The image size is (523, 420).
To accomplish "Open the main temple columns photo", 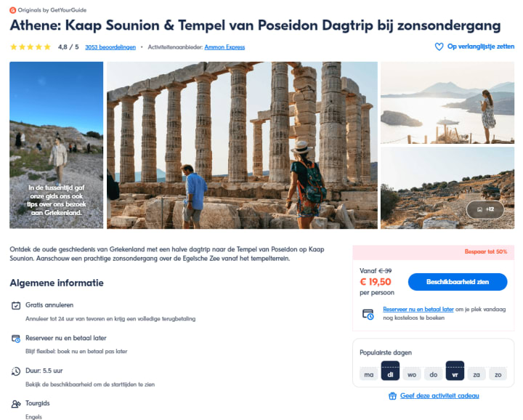I will [x=242, y=145].
